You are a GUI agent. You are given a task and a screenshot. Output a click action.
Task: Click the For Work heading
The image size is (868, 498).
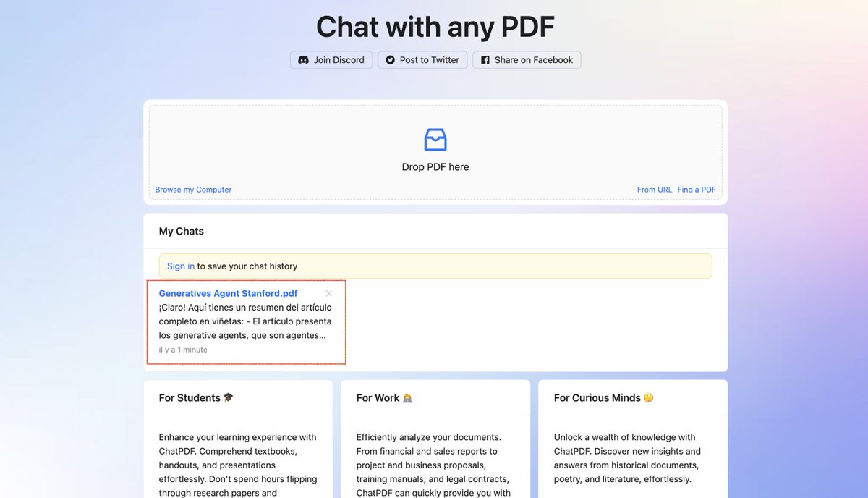pyautogui.click(x=378, y=398)
